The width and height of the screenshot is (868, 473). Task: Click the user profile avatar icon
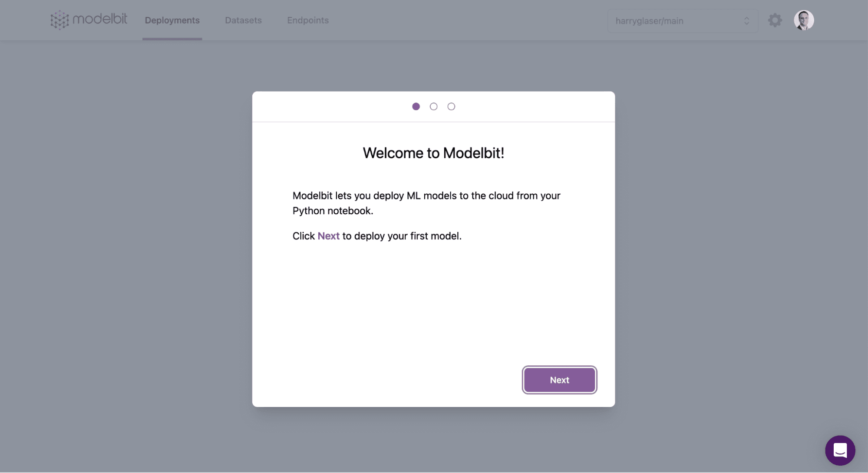(x=804, y=20)
